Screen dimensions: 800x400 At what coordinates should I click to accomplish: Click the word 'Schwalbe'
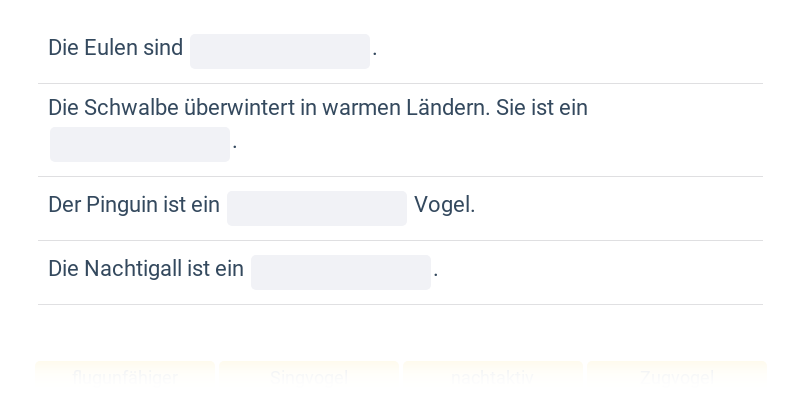click(x=126, y=108)
